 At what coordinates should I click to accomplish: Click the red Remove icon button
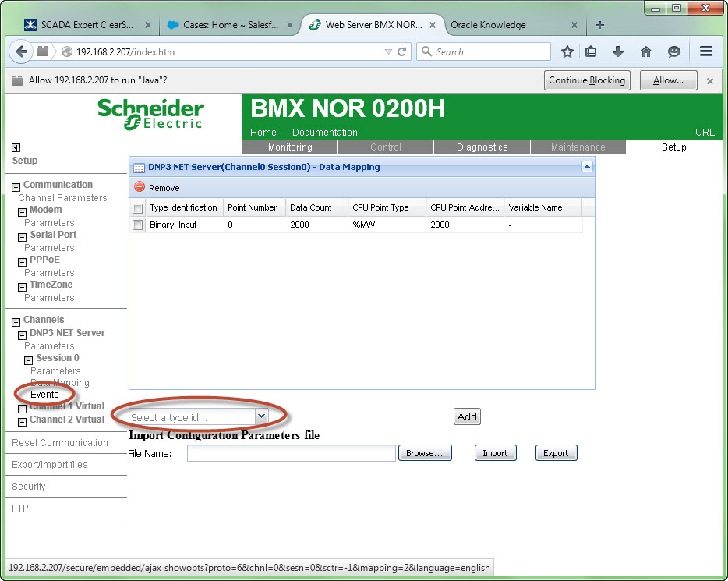pyautogui.click(x=140, y=186)
